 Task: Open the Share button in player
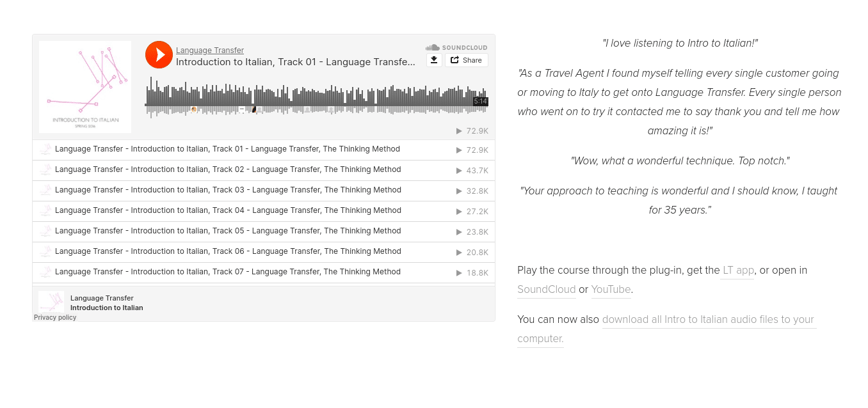pyautogui.click(x=466, y=60)
